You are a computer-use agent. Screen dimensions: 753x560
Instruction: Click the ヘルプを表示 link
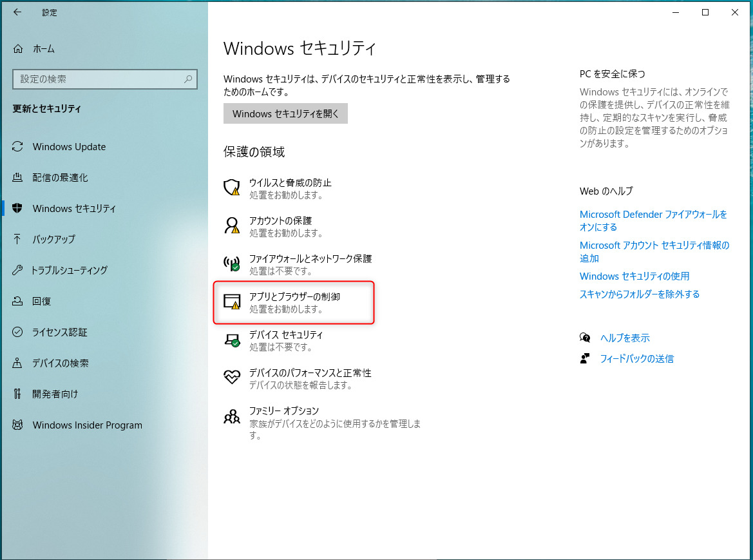625,338
